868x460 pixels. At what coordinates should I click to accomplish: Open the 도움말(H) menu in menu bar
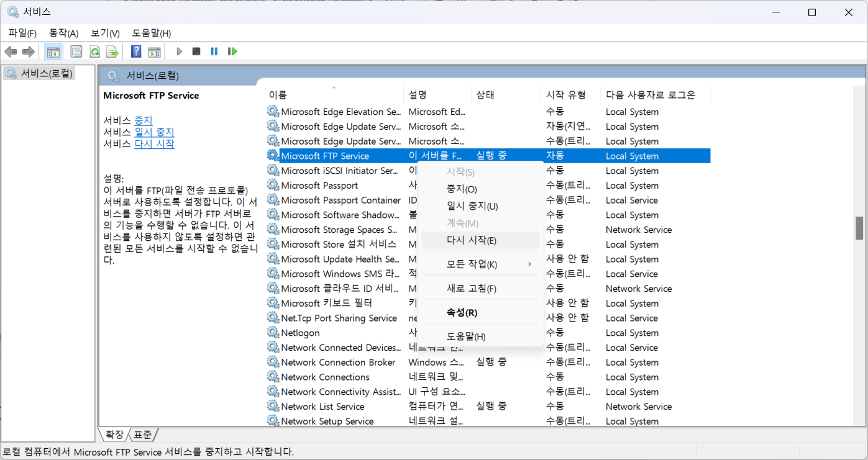point(152,33)
